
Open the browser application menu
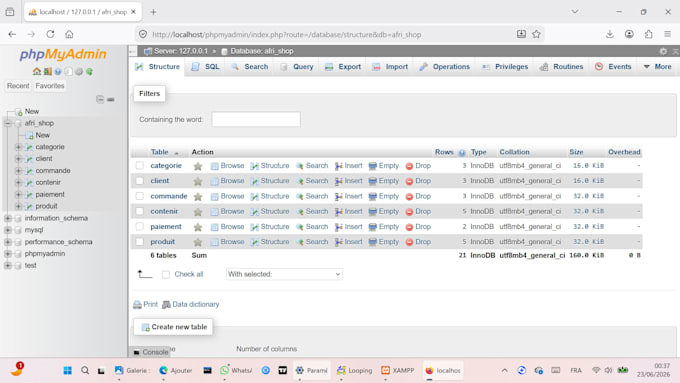coord(667,34)
